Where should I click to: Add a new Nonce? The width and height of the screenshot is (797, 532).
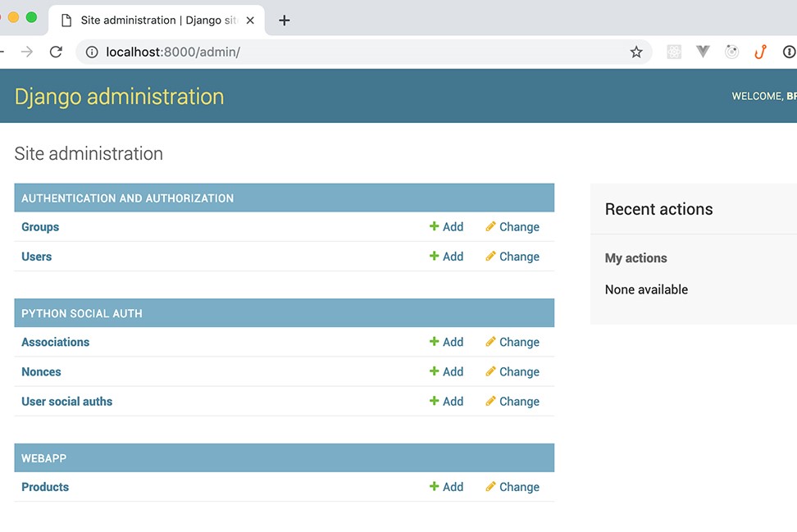click(x=446, y=372)
